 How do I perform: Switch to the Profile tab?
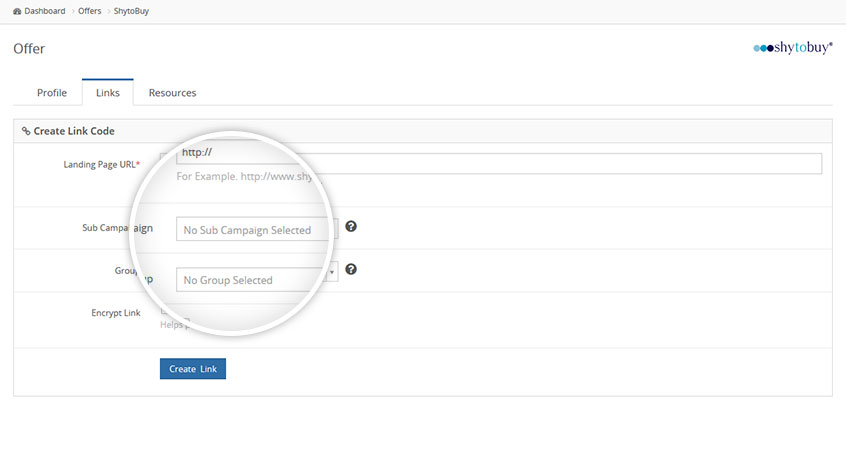52,93
